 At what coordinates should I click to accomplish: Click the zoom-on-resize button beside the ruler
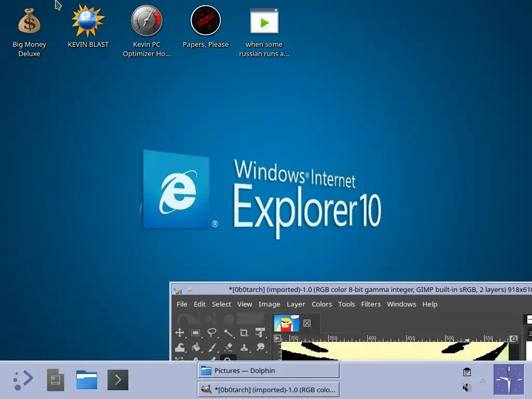(514, 338)
